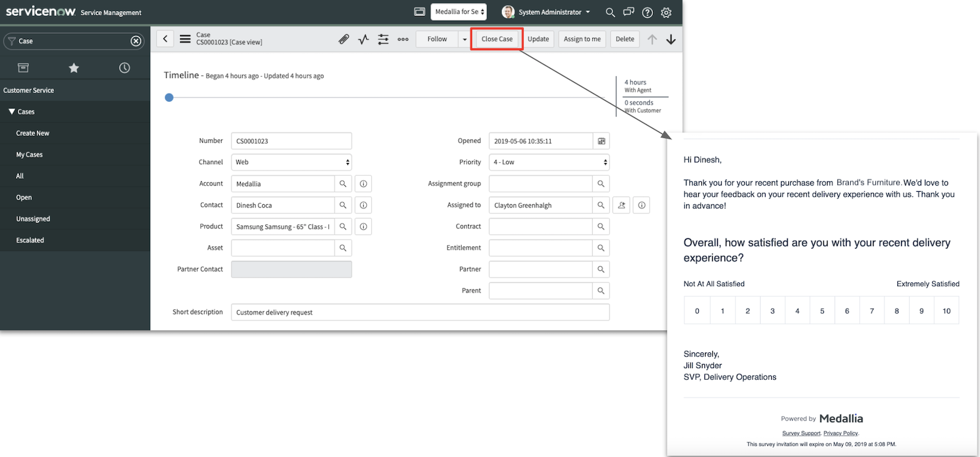Image resolution: width=980 pixels, height=457 pixels.
Task: Open the Channel dropdown
Action: [291, 162]
